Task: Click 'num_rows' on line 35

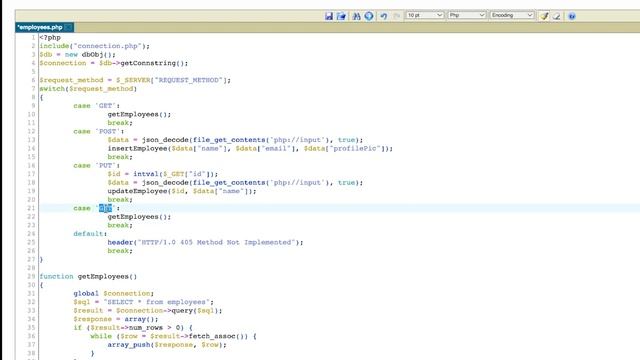Action: click(x=146, y=328)
